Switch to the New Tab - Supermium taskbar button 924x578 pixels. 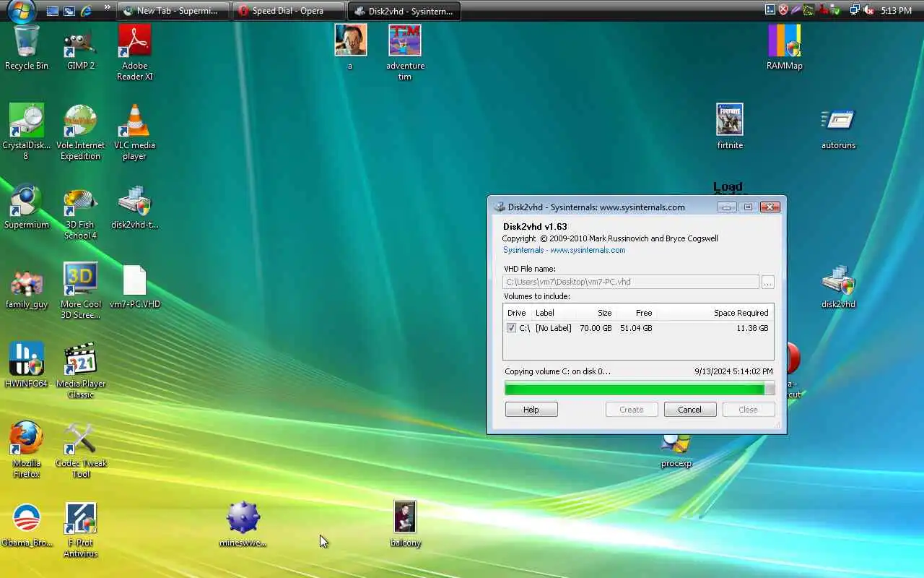click(x=173, y=11)
